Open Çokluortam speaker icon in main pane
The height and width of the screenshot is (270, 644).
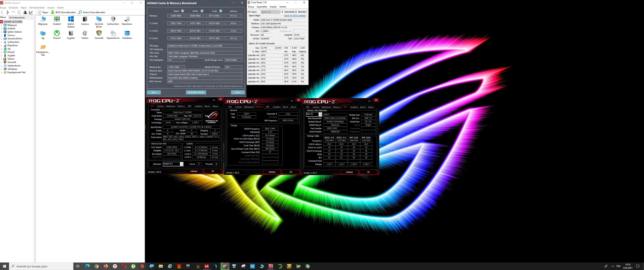(113, 21)
